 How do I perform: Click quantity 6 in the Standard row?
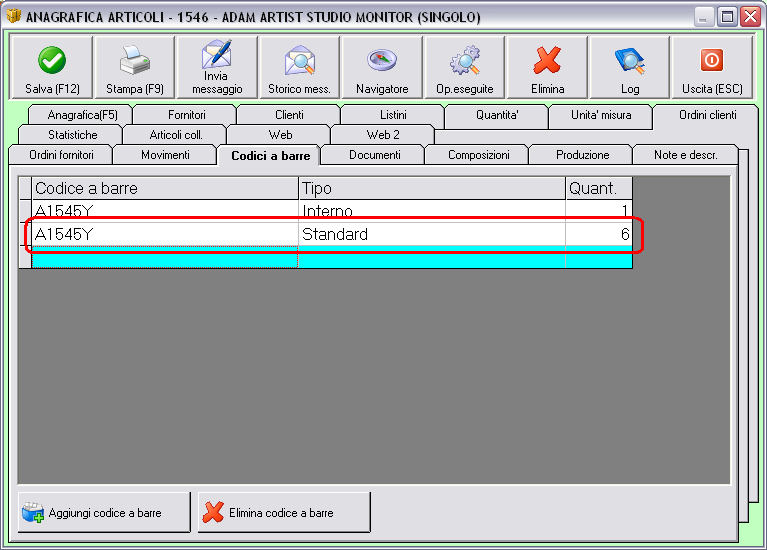pos(599,234)
